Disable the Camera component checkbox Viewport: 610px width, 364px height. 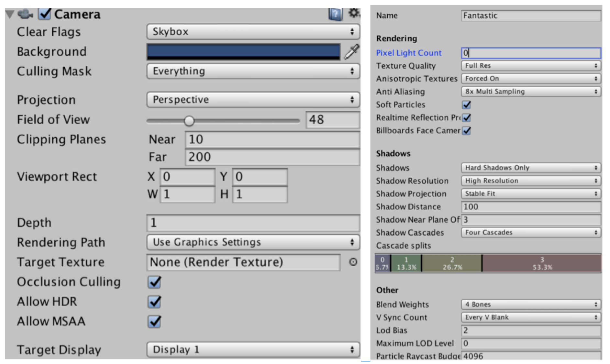45,14
